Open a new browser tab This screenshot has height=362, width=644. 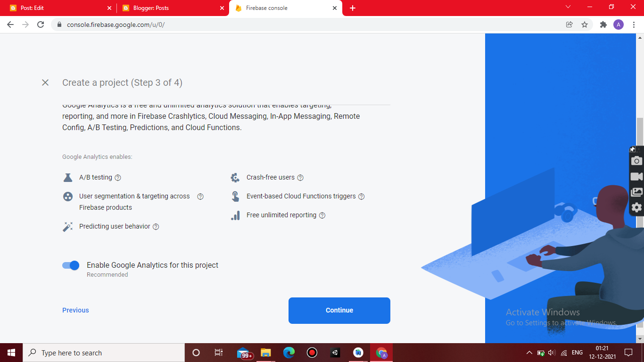[353, 8]
